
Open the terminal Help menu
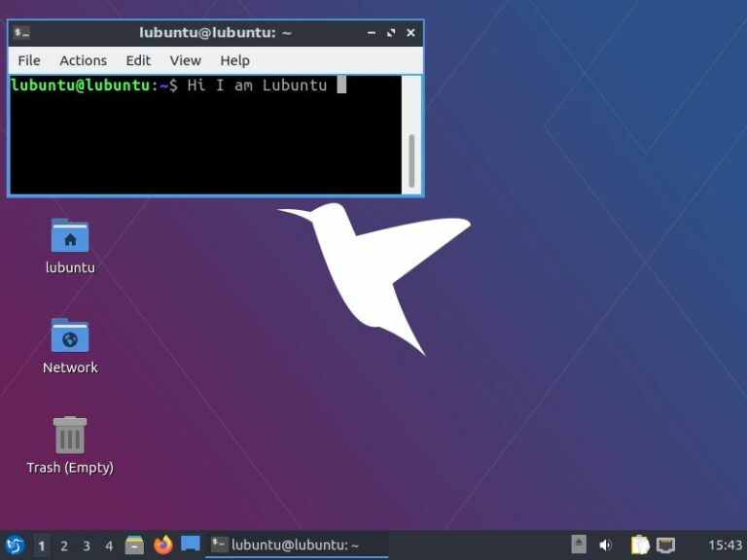point(234,60)
